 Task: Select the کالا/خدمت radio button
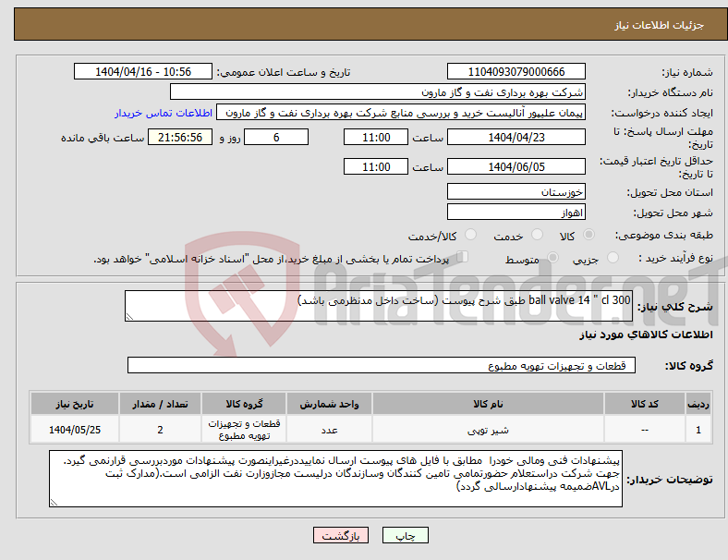471,235
